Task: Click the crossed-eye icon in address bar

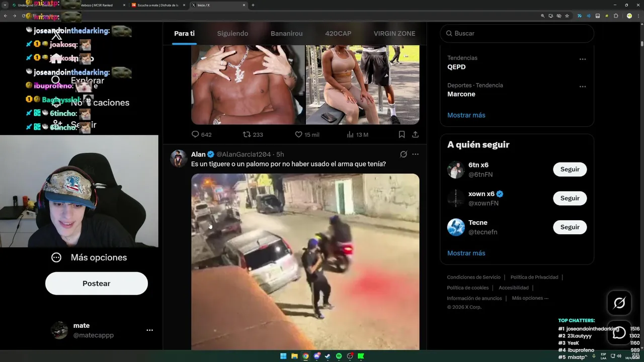Action: 558,16
